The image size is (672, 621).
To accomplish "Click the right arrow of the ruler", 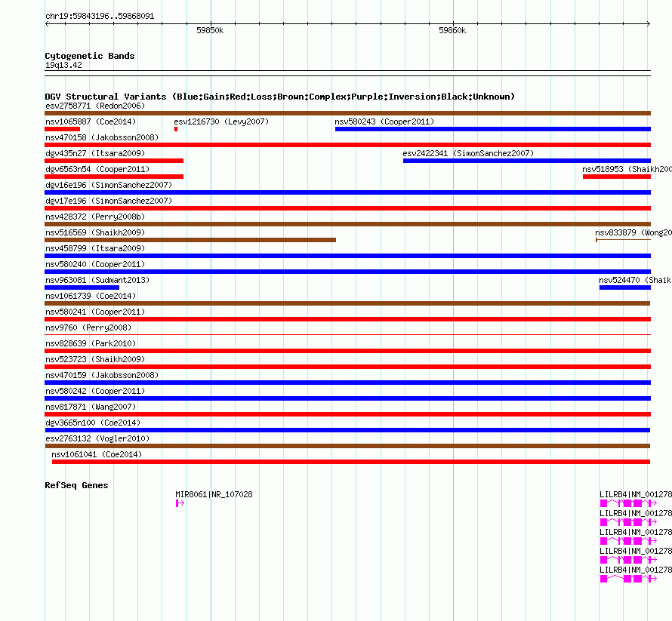I will click(649, 23).
